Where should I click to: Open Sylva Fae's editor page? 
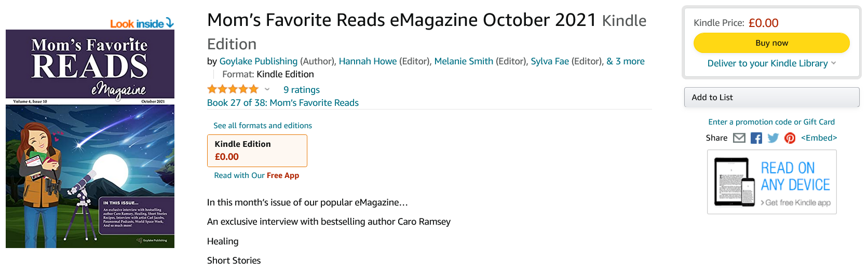coord(549,61)
